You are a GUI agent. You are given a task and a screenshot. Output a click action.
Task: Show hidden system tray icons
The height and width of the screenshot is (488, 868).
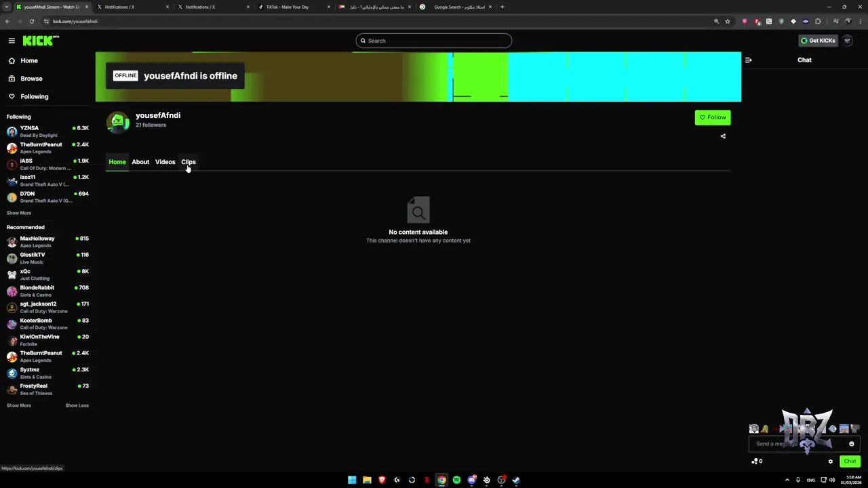(x=787, y=480)
